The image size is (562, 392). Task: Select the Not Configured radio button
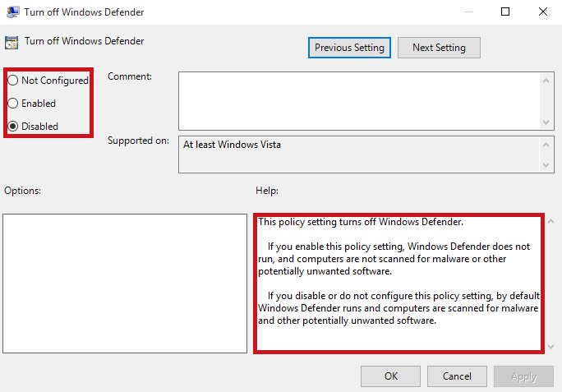coord(13,81)
